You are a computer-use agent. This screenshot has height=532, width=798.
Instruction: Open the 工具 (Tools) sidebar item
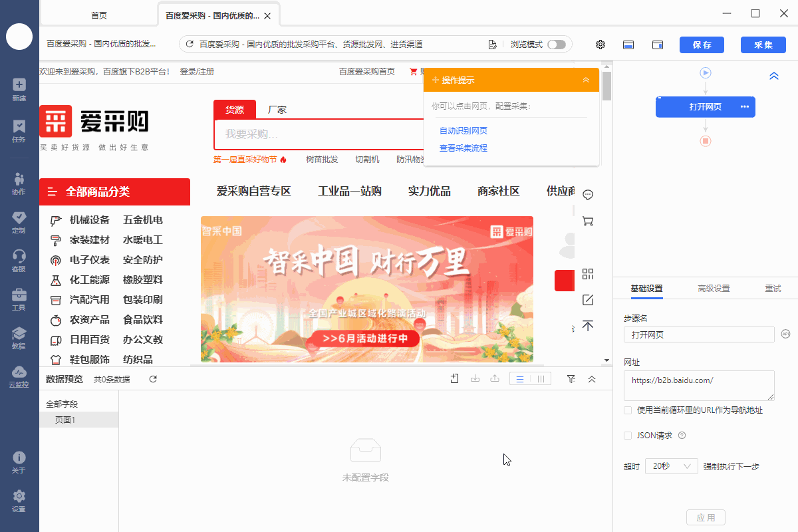tap(19, 299)
